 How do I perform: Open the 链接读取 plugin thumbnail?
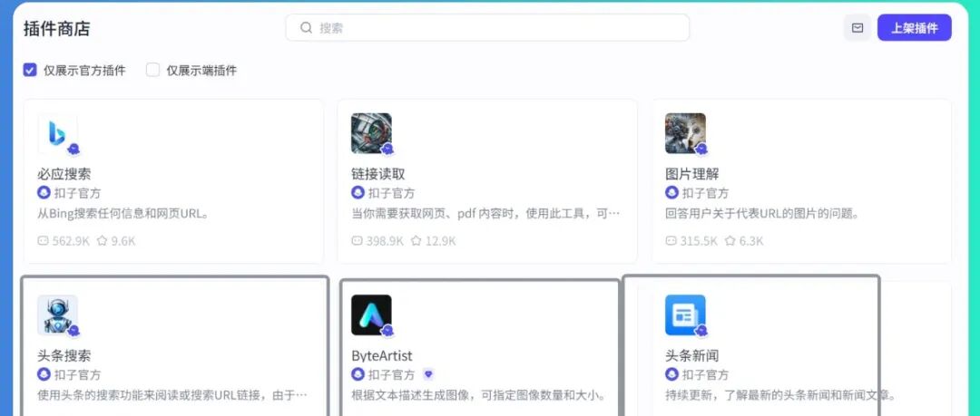(x=371, y=133)
